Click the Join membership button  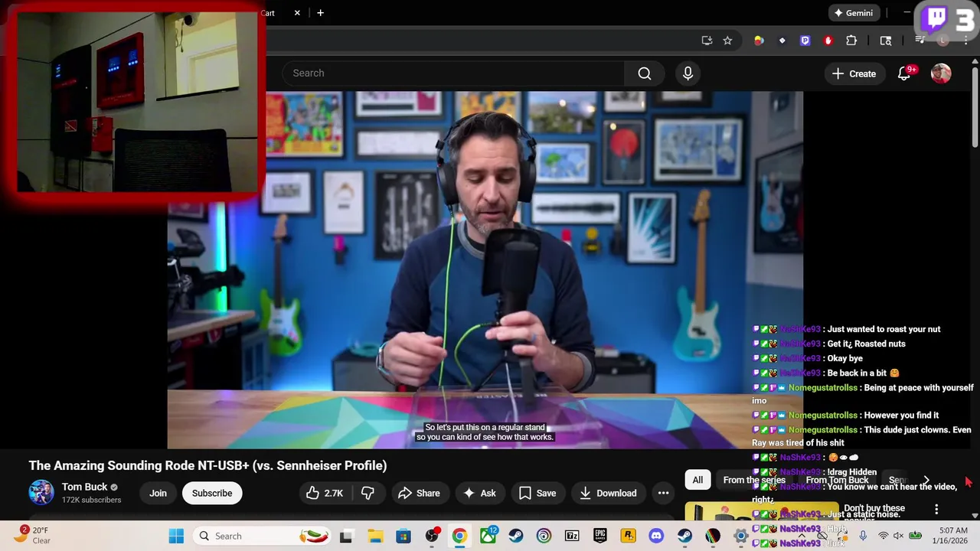[158, 493]
